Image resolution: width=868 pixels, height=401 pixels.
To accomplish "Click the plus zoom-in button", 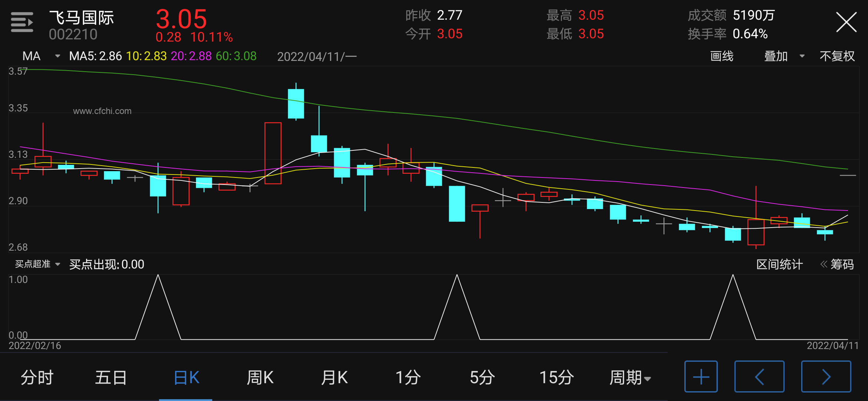I will point(701,376).
